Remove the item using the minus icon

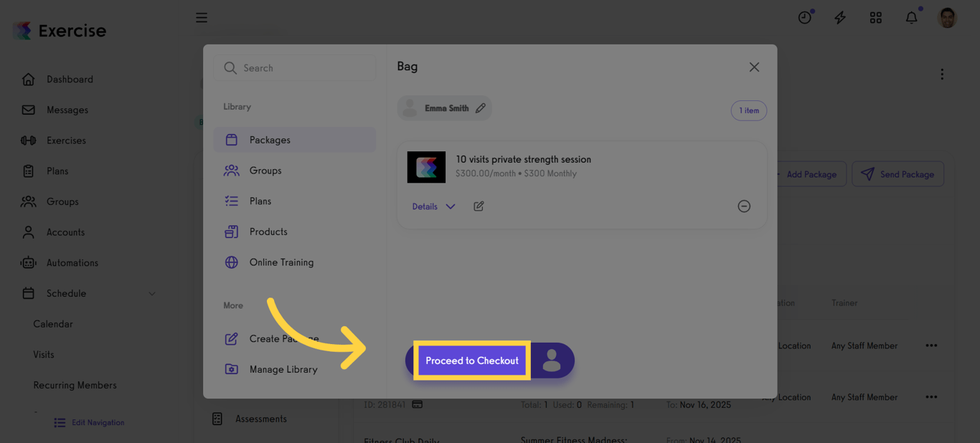pos(744,206)
